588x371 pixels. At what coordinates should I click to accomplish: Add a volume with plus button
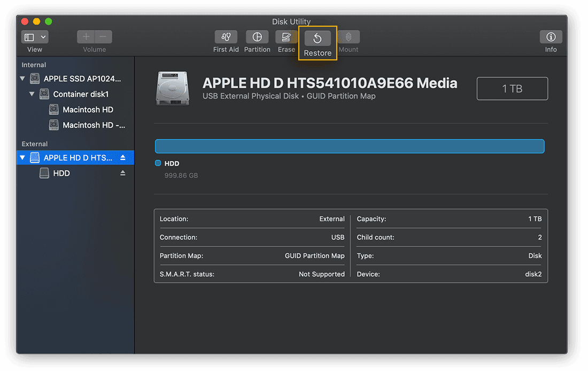(x=86, y=37)
